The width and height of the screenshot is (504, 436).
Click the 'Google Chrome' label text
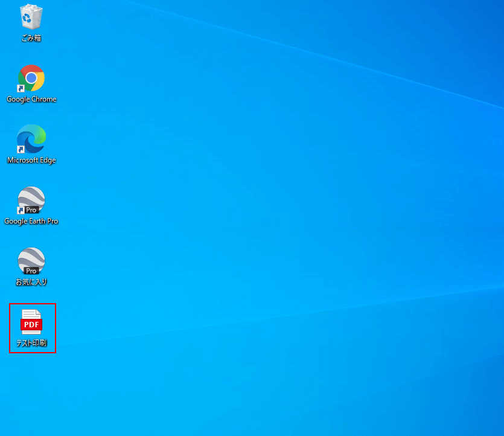[31, 99]
